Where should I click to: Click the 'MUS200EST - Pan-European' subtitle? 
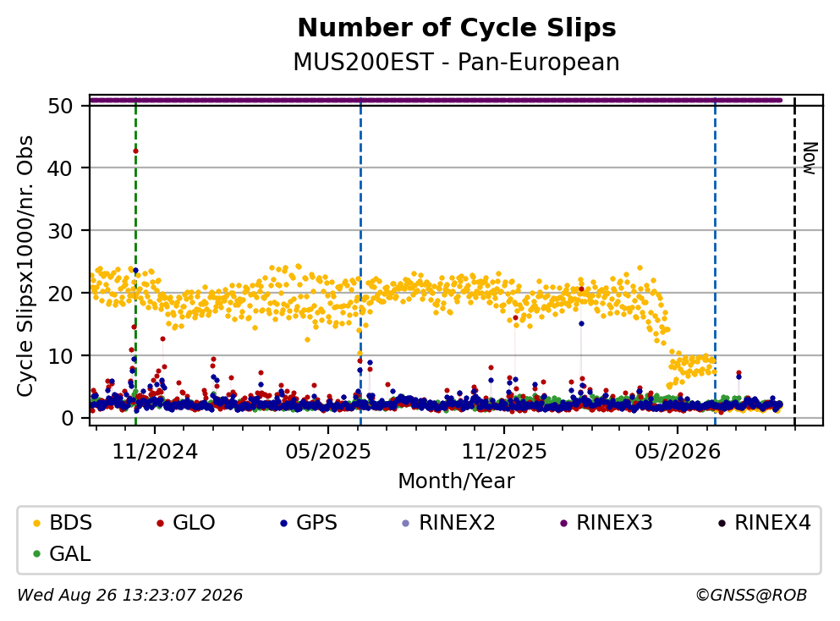(x=457, y=62)
